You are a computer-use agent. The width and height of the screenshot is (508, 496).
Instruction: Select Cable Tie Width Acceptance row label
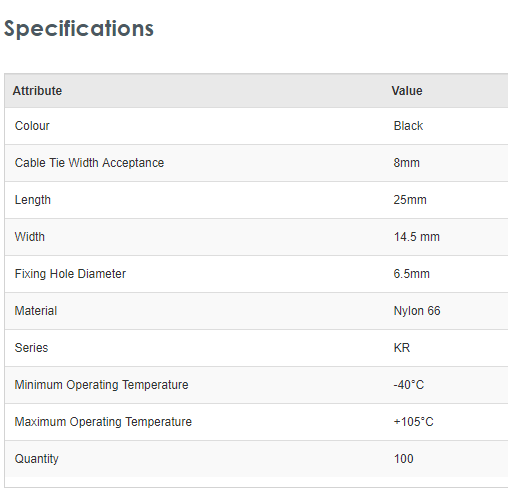tap(89, 163)
